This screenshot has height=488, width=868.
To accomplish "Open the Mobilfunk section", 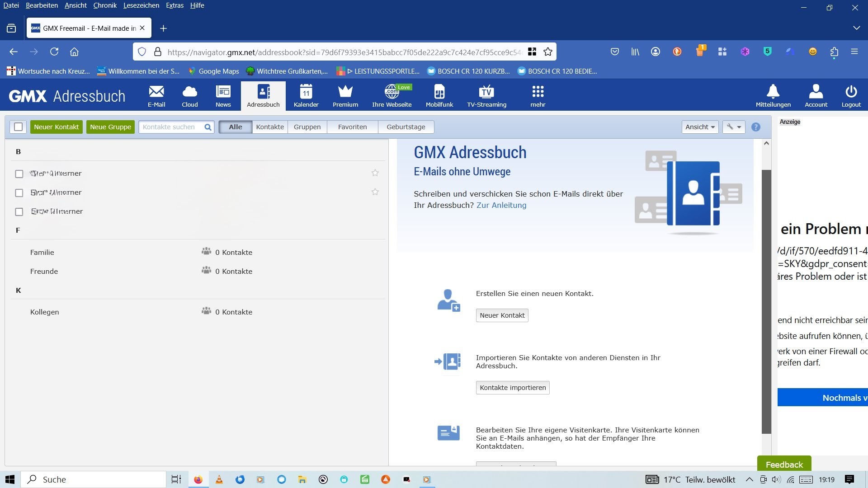I will click(439, 96).
